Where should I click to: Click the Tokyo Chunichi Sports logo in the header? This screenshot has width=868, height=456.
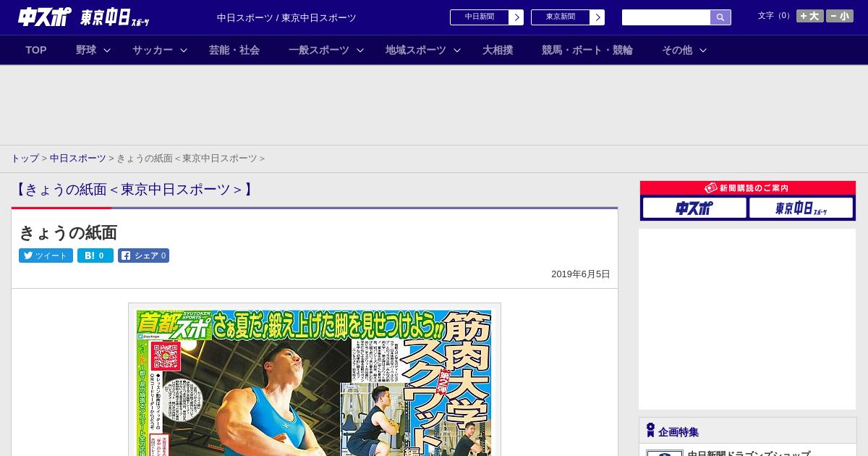point(114,18)
